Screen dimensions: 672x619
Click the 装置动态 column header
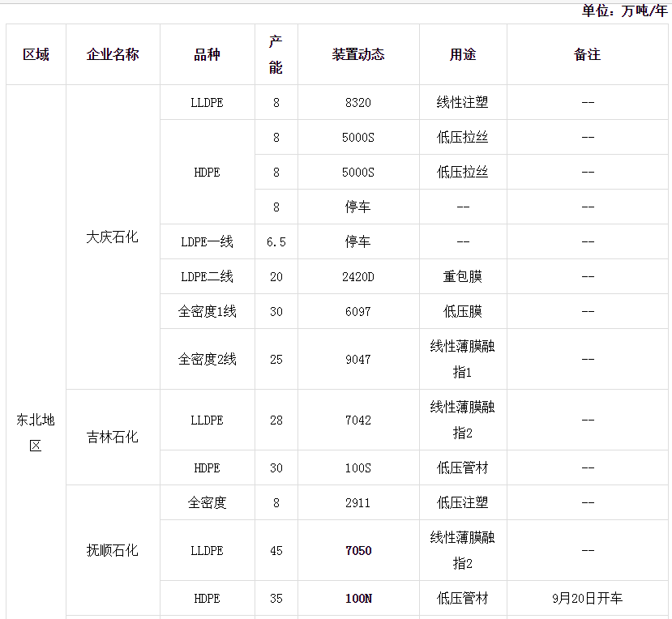tap(358, 54)
